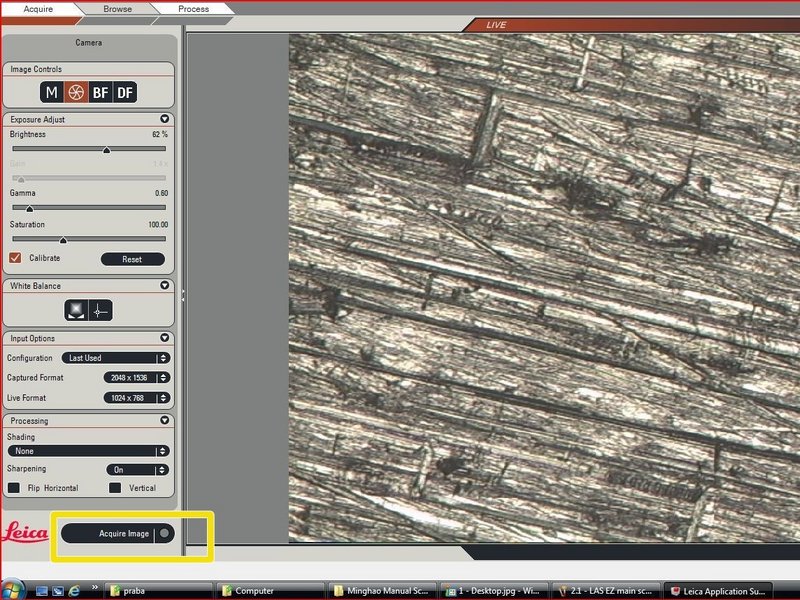This screenshot has width=800, height=600.
Task: Collapse the Exposure Adjust section
Action: pyautogui.click(x=164, y=119)
